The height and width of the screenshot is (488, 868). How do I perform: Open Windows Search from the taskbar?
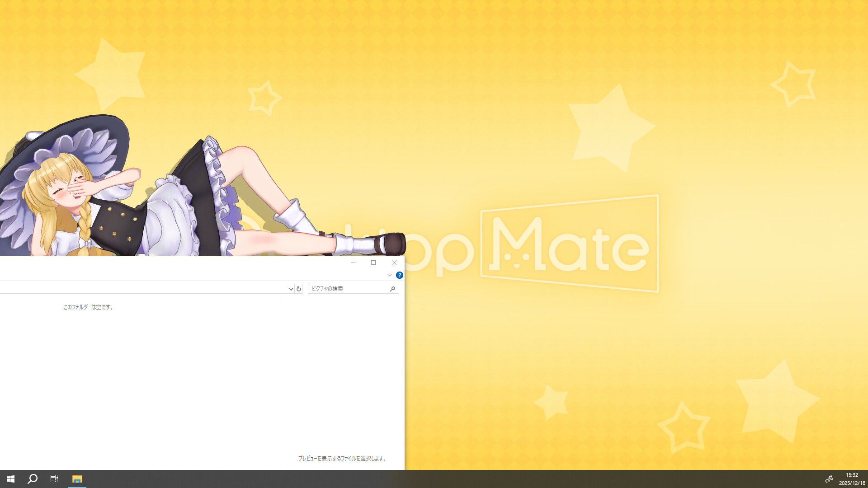point(32,479)
